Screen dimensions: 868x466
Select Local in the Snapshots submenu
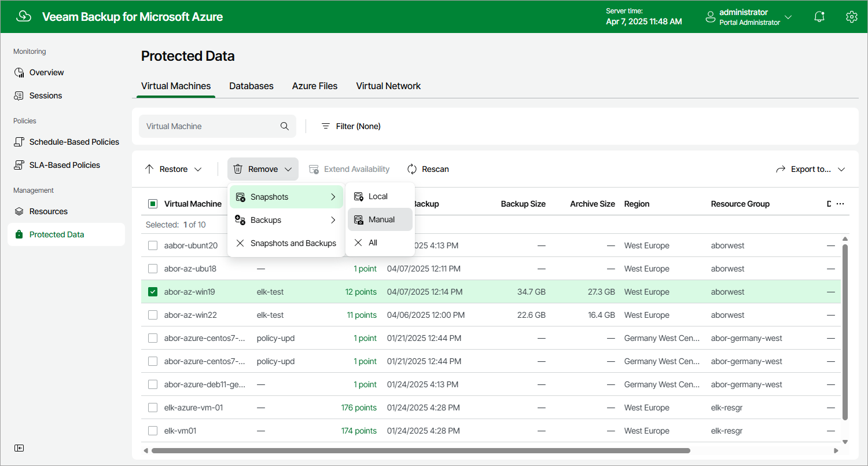380,196
